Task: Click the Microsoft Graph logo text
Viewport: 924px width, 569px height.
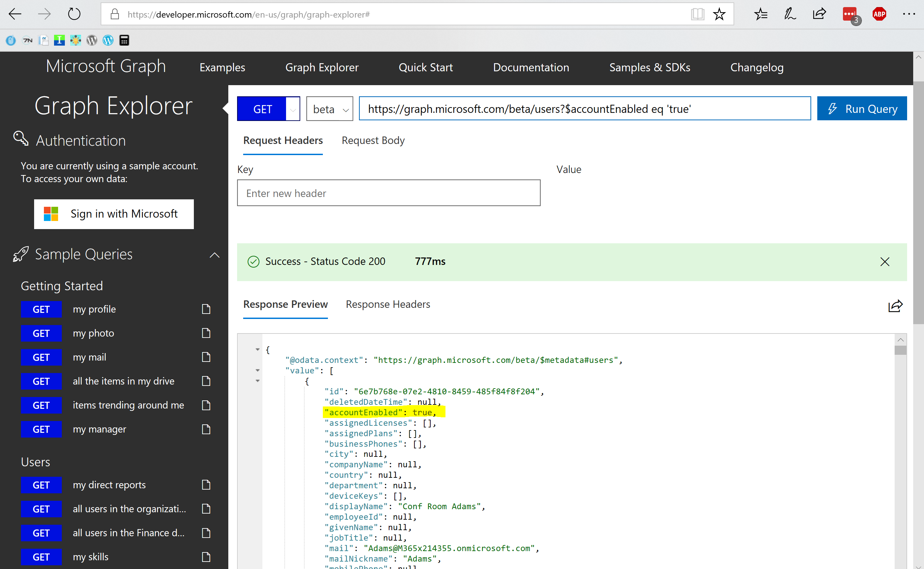Action: [106, 66]
